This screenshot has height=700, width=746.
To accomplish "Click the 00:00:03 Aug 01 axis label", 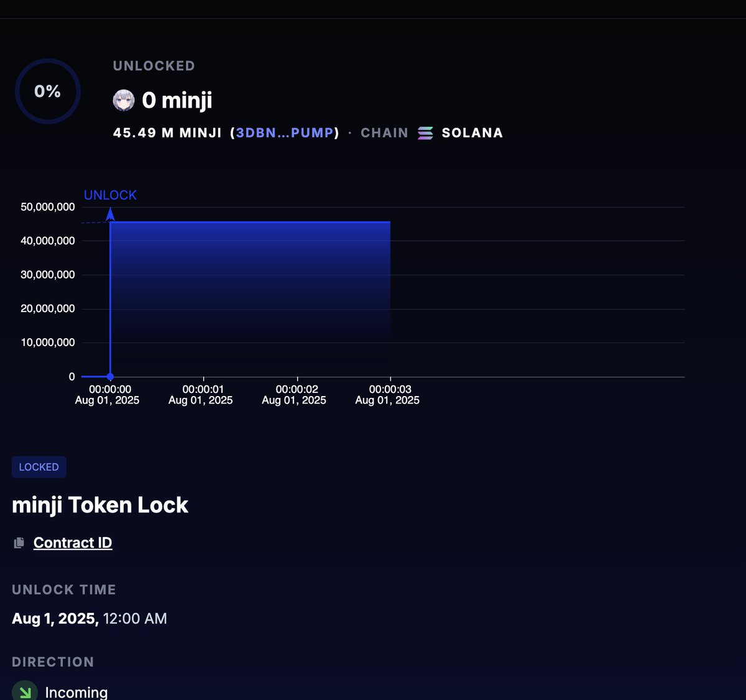I will (x=387, y=395).
